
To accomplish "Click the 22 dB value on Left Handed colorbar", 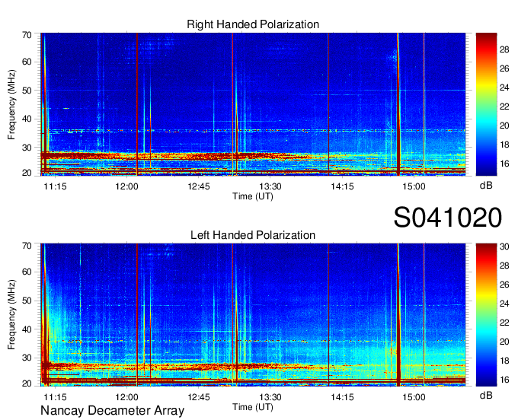I will (504, 323).
